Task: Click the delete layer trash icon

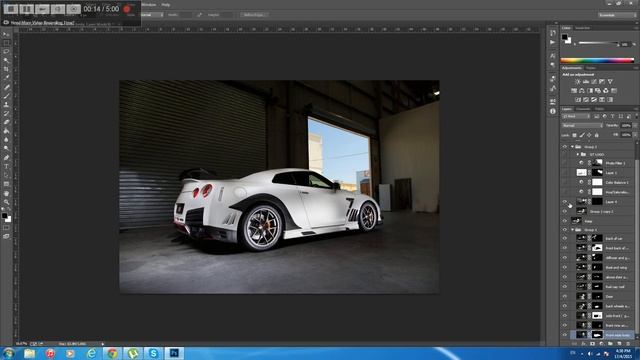Action: tap(628, 344)
